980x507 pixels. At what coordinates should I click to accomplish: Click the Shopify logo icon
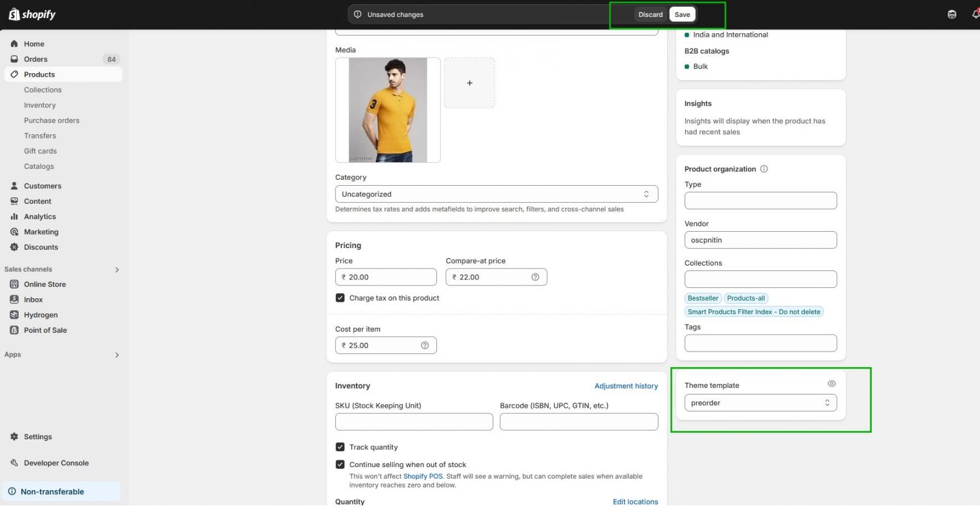[14, 14]
